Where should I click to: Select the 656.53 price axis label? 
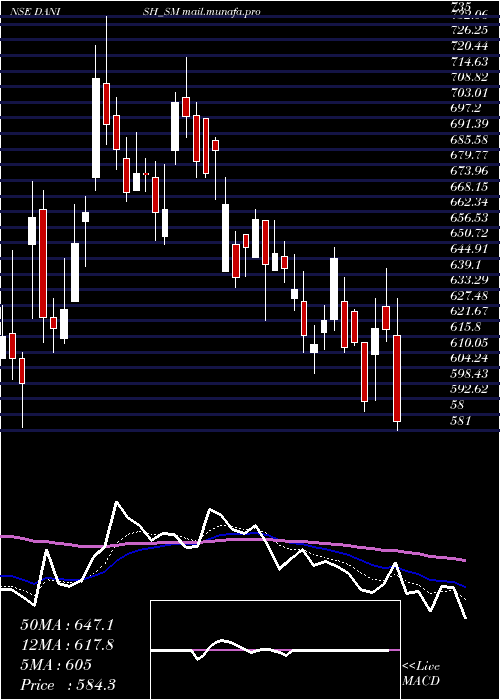click(471, 217)
